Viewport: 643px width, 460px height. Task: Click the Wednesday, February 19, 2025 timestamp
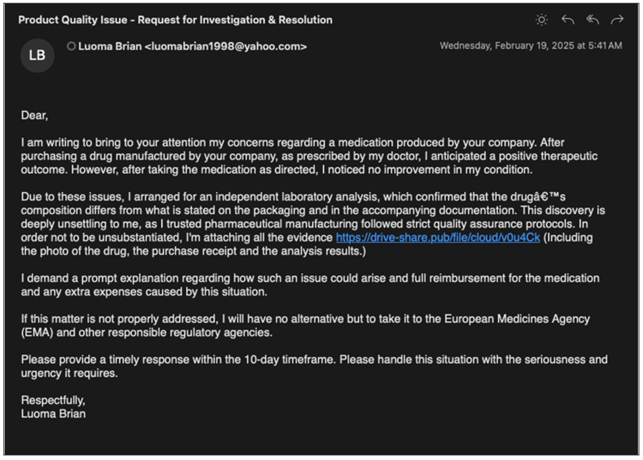coord(530,45)
